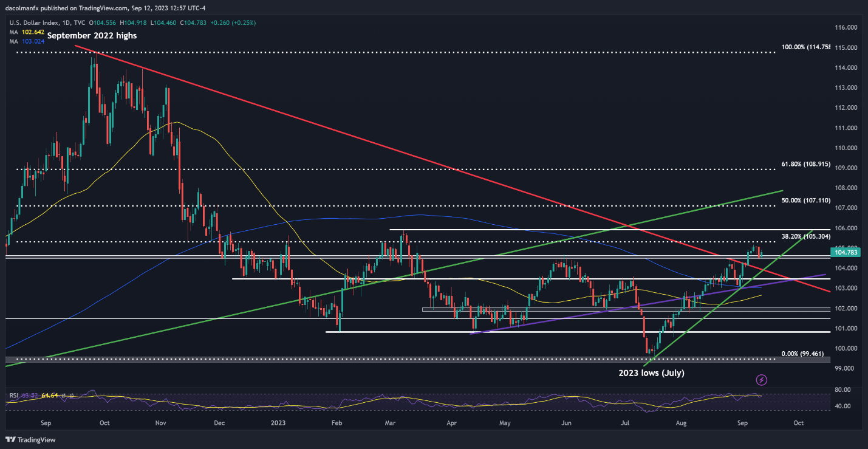
Task: Click the RSI indicator label
Action: click(13, 396)
